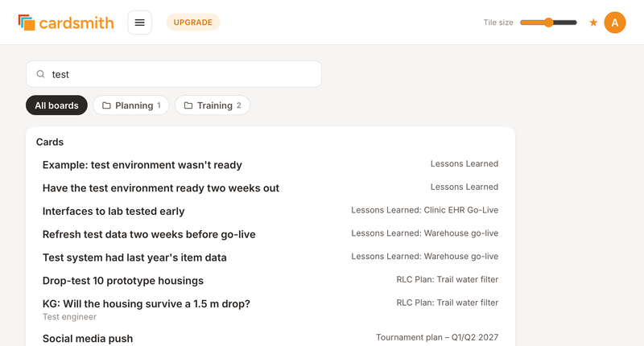Click the Test engineer subtitle
The height and width of the screenshot is (346, 644).
pyautogui.click(x=69, y=317)
